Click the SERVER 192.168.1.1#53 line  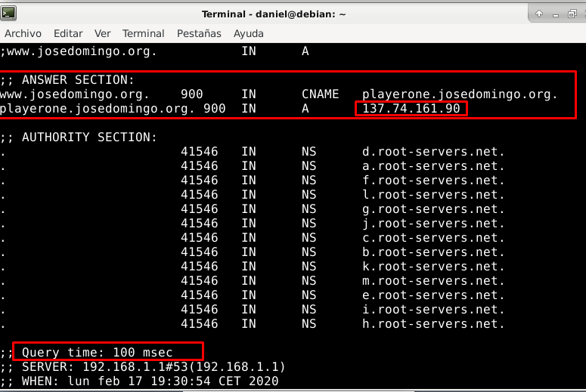tap(143, 366)
